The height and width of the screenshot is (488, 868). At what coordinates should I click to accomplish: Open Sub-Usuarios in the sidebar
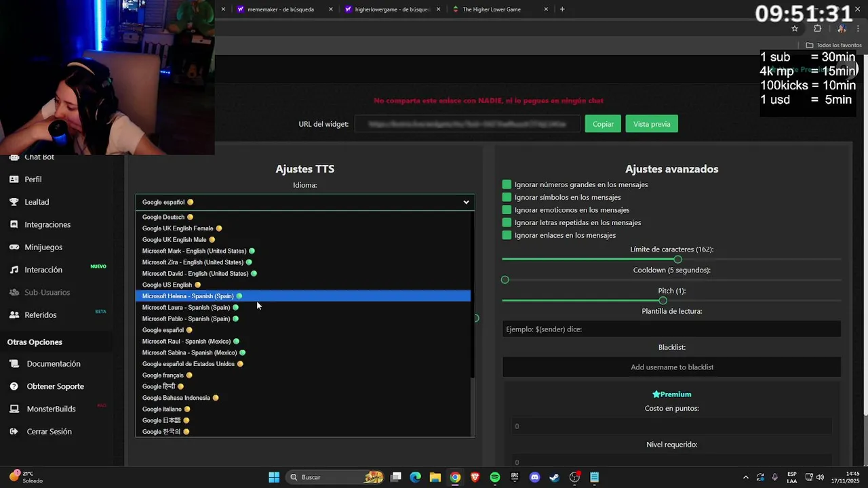pyautogui.click(x=47, y=292)
